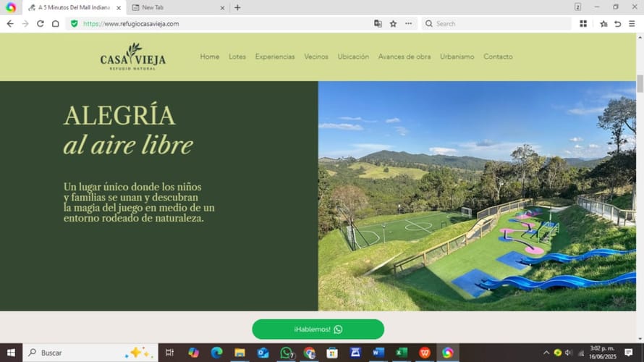Viewport: 644px width, 362px height.
Task: Select the A 5 Minutos Del Mall Indiana tab
Action: [74, 7]
